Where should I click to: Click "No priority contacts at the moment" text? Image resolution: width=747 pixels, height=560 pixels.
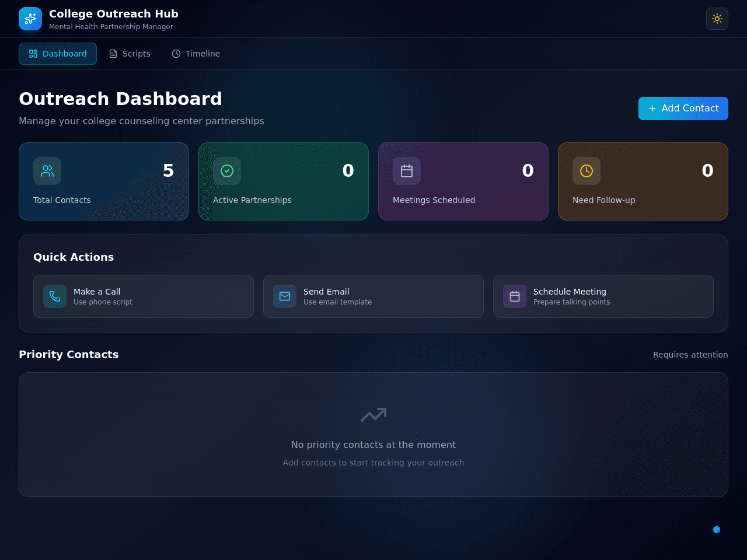coord(373,444)
